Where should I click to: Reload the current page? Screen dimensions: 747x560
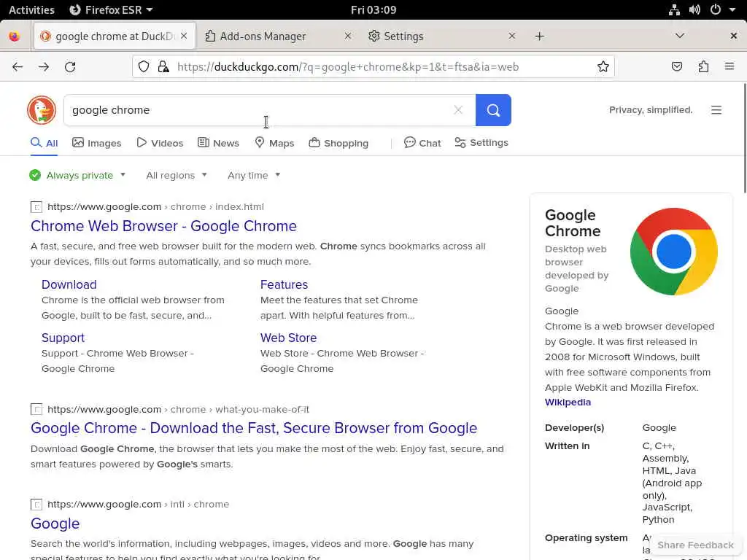[70, 66]
